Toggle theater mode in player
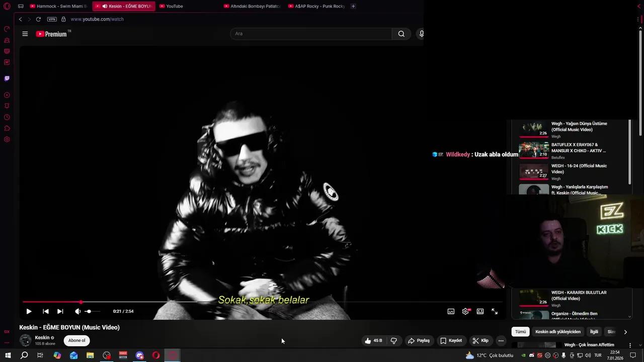This screenshot has width=644, height=362. coord(480,311)
